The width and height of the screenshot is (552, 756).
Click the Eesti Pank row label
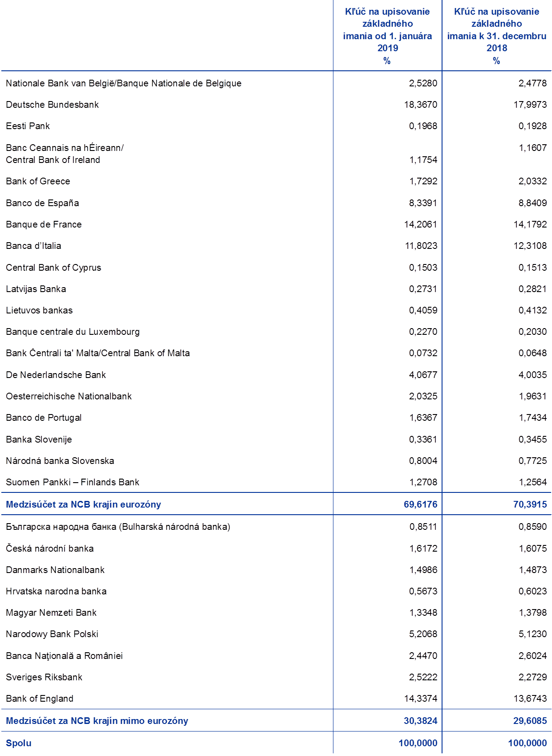coord(28,126)
